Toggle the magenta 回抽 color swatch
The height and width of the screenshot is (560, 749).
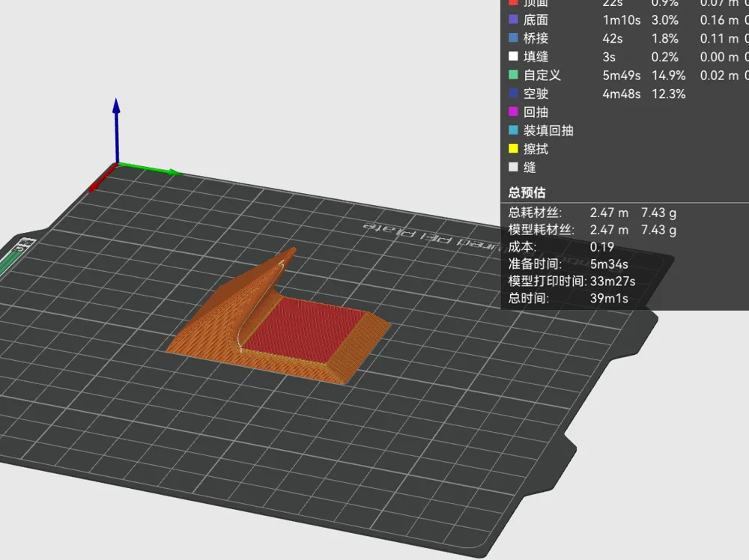513,112
